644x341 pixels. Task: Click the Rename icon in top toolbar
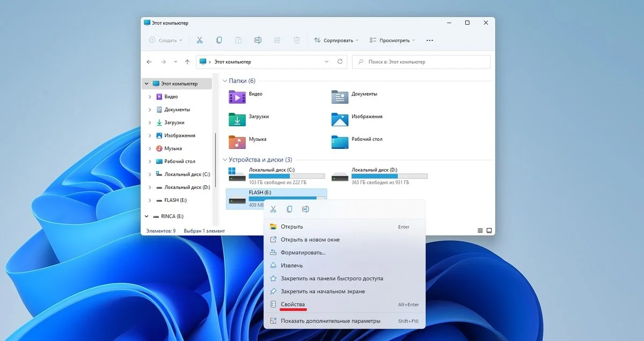[258, 40]
